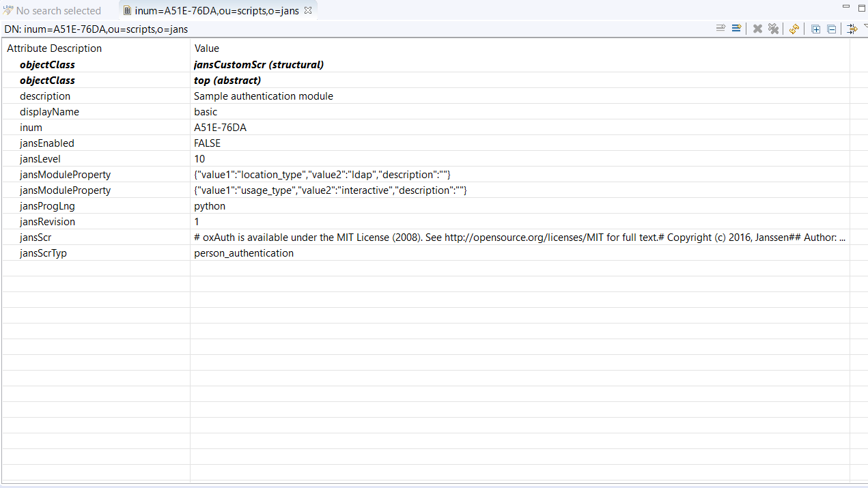Expand all attributes using the plus icon

(815, 29)
